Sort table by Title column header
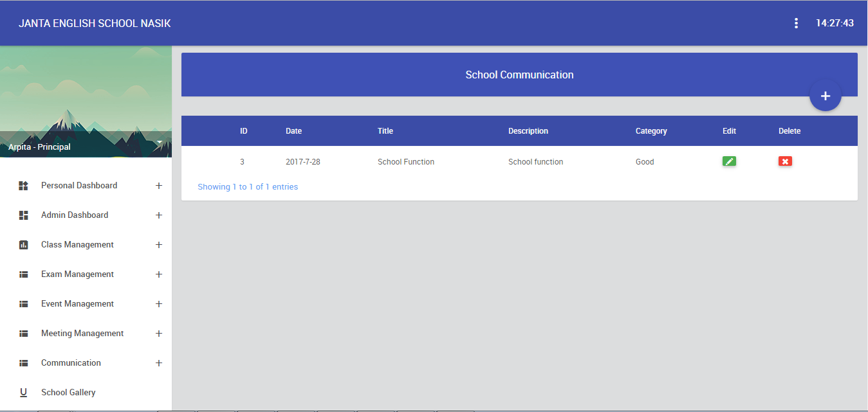This screenshot has height=412, width=868. click(385, 131)
